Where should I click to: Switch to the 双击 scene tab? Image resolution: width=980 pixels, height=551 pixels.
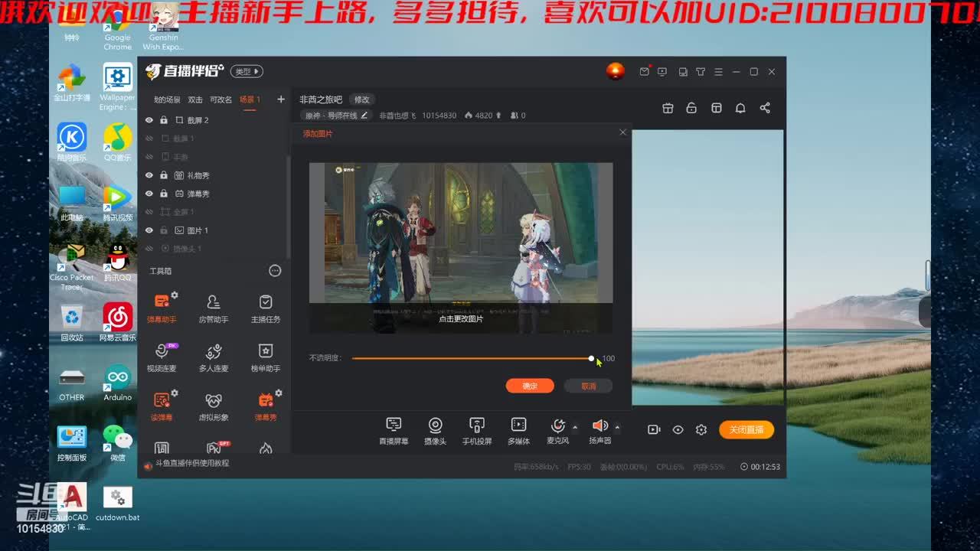[x=195, y=99]
